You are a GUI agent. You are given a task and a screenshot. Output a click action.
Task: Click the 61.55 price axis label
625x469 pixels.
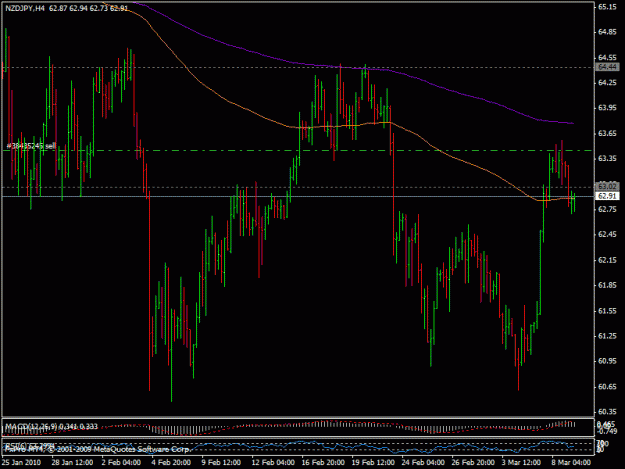(x=607, y=311)
